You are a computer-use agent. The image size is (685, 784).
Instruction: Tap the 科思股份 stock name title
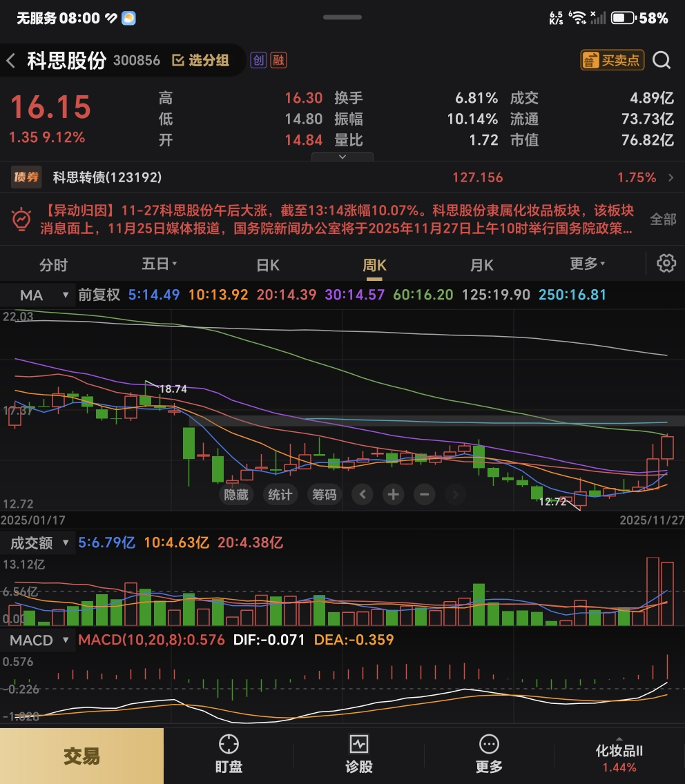(66, 61)
